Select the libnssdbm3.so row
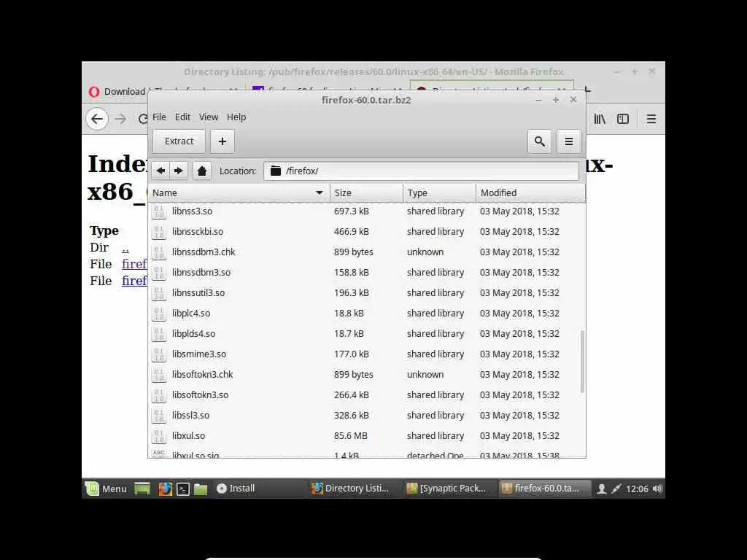Screen dimensions: 747x560 (x=367, y=273)
